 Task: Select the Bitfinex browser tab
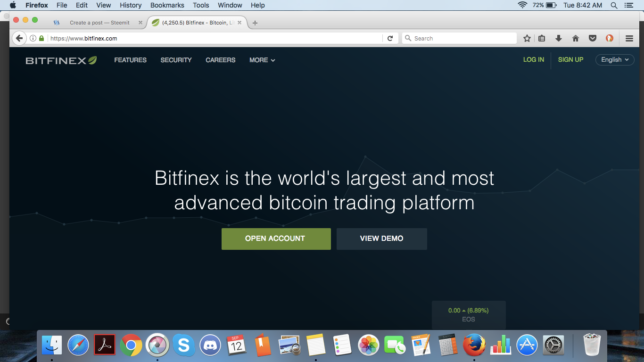point(197,23)
